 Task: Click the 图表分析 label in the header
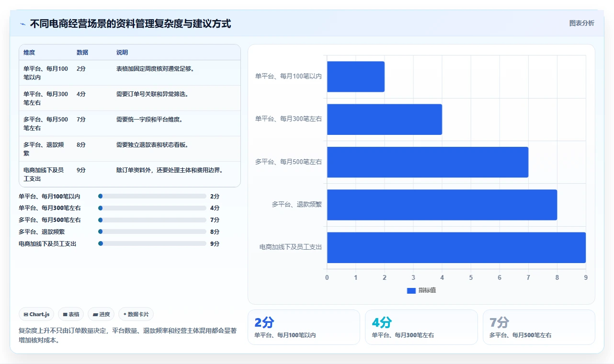click(x=581, y=23)
